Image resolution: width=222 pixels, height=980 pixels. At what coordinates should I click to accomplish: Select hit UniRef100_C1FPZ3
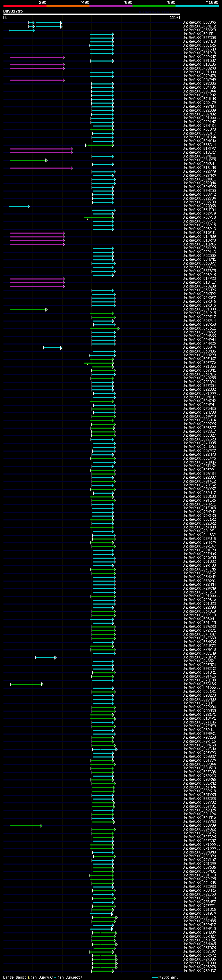199,279
